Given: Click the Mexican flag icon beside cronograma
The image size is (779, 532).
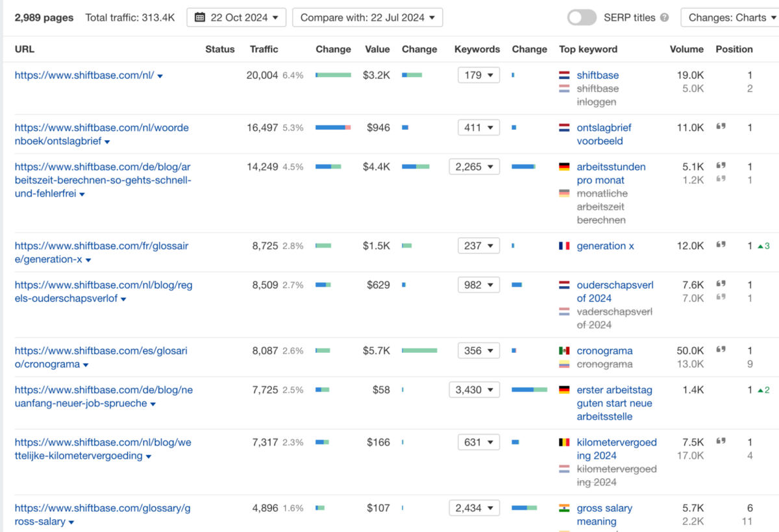Looking at the screenshot, I should point(564,351).
